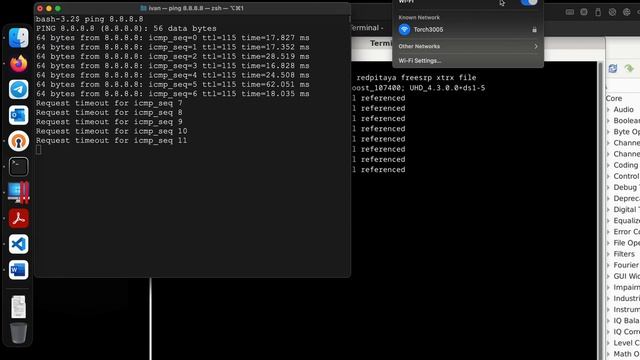The height and width of the screenshot is (360, 640).
Task: Select the Torch3005 network entry
Action: click(x=468, y=29)
